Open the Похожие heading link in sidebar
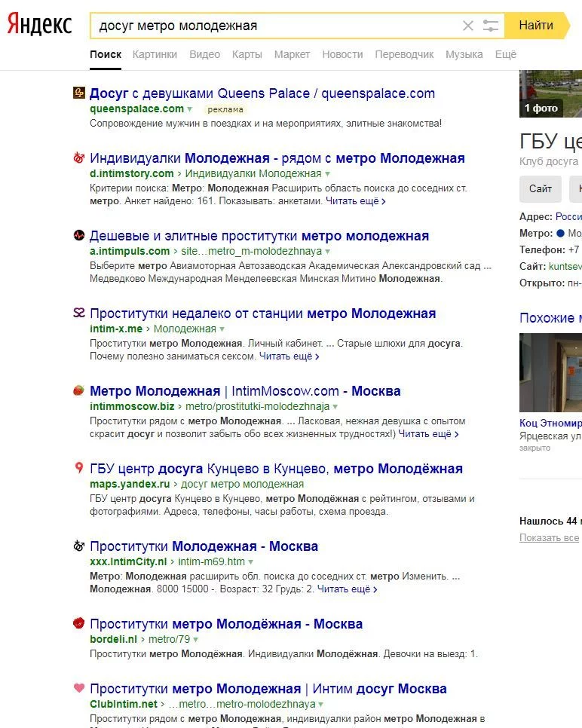The image size is (582, 728). click(550, 317)
